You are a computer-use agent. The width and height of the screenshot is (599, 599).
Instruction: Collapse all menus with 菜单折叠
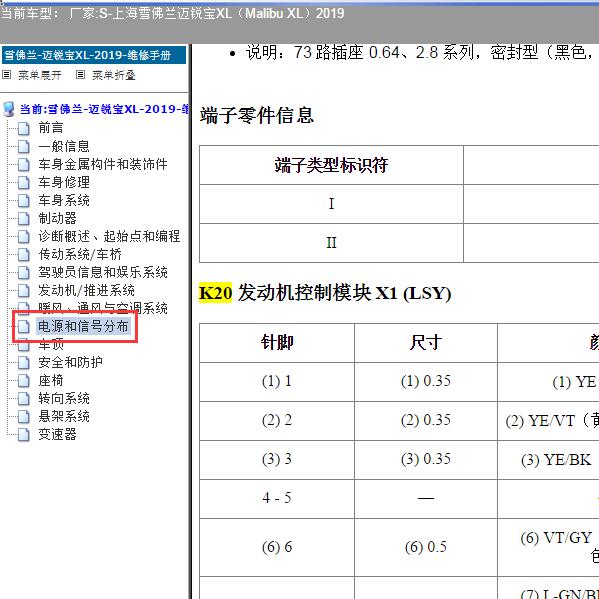(113, 75)
